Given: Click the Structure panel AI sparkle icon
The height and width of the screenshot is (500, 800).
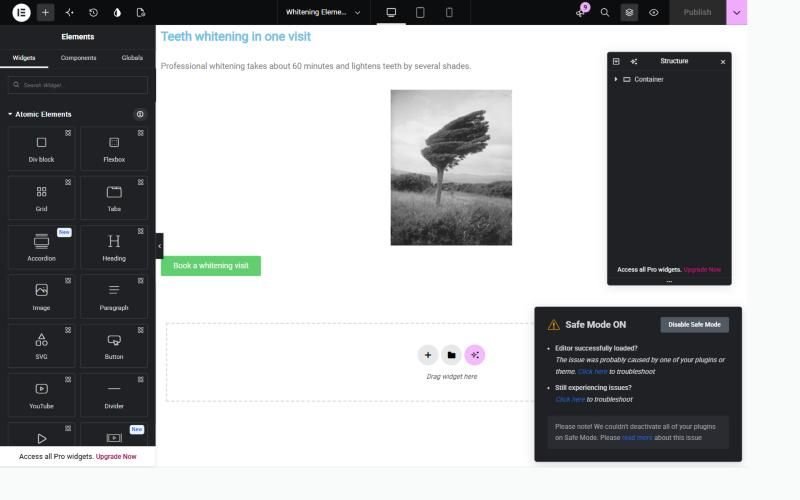Looking at the screenshot, I should click(x=634, y=61).
